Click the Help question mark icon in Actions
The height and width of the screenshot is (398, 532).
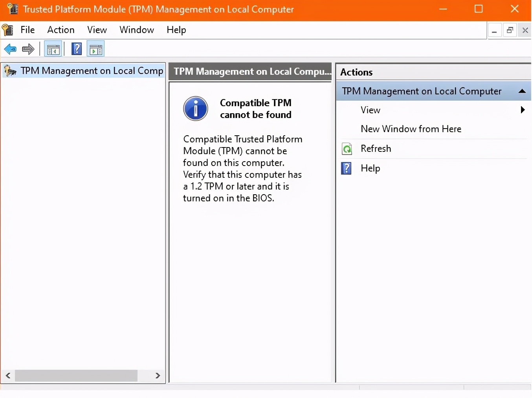pos(347,168)
